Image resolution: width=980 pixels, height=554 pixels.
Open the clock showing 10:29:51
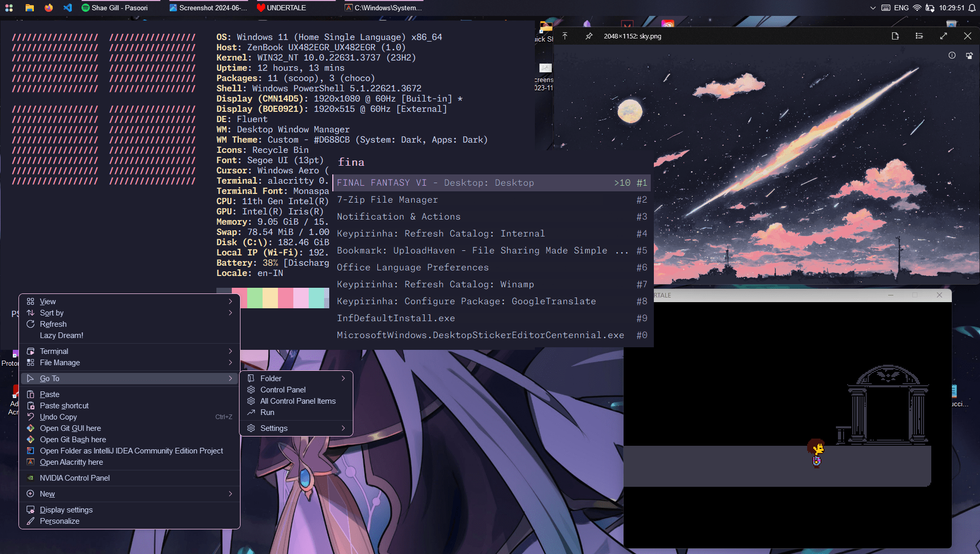click(x=952, y=8)
